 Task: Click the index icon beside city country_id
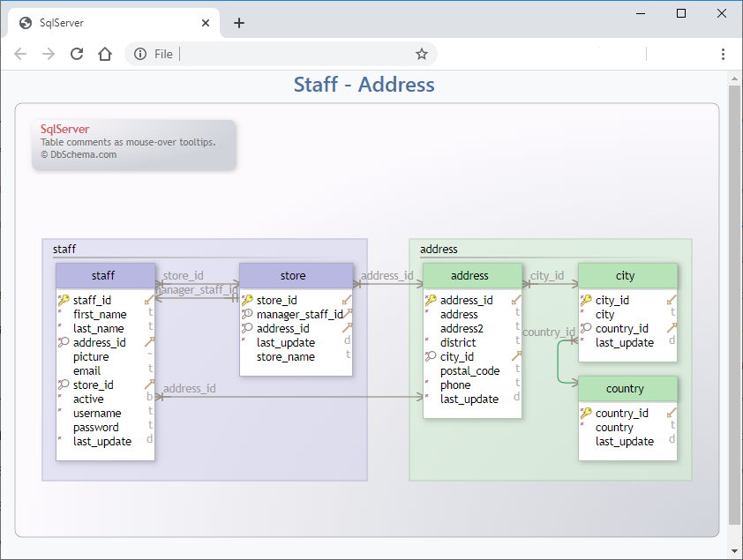(586, 327)
